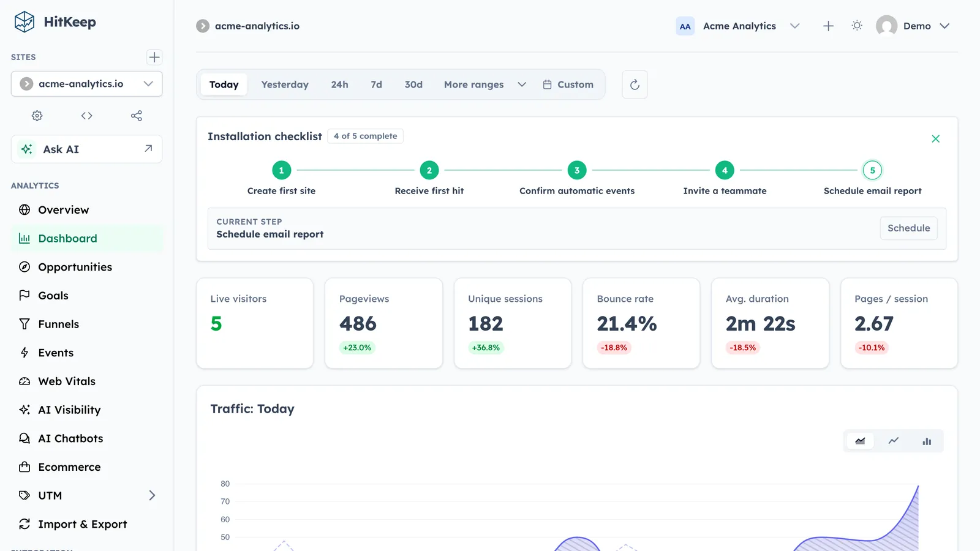This screenshot has height=551, width=980.
Task: Open Import & Export
Action: point(87,524)
